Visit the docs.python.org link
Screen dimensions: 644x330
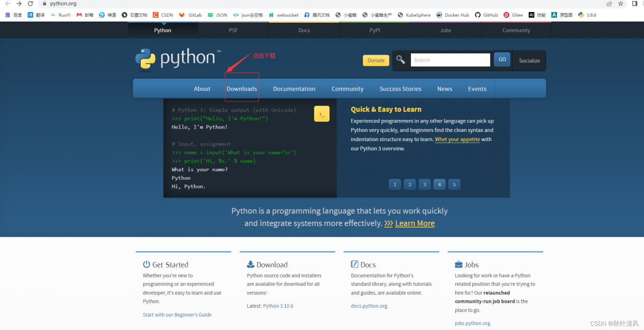[369, 306]
